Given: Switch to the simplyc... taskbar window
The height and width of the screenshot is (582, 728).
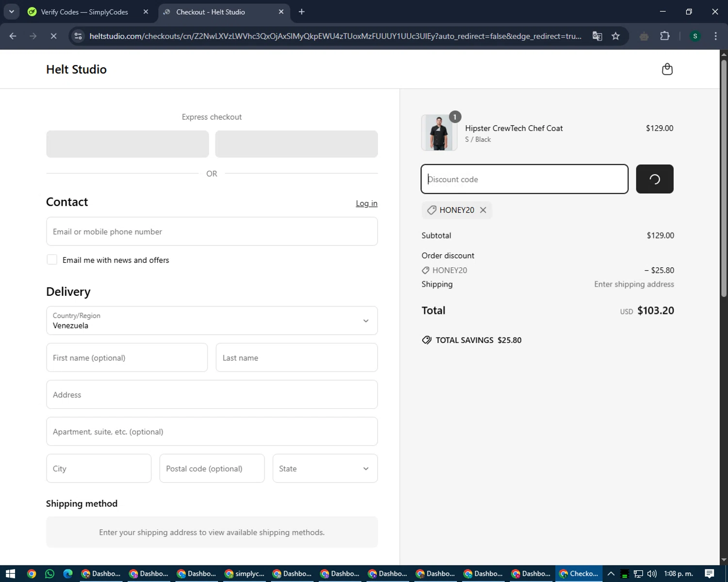Looking at the screenshot, I should 245,574.
